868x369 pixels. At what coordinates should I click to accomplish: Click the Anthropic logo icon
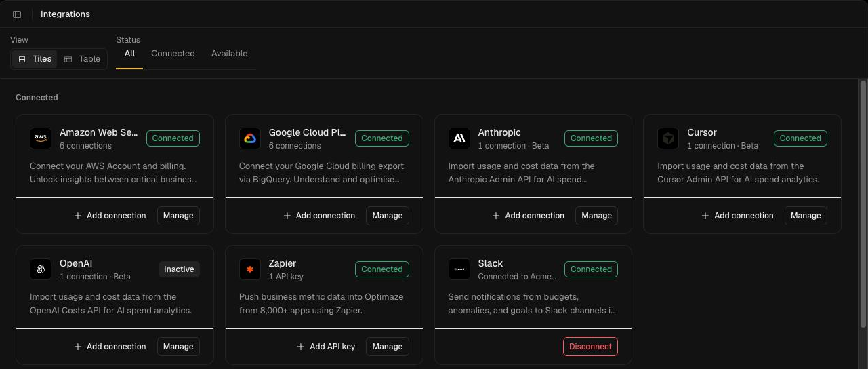point(459,138)
